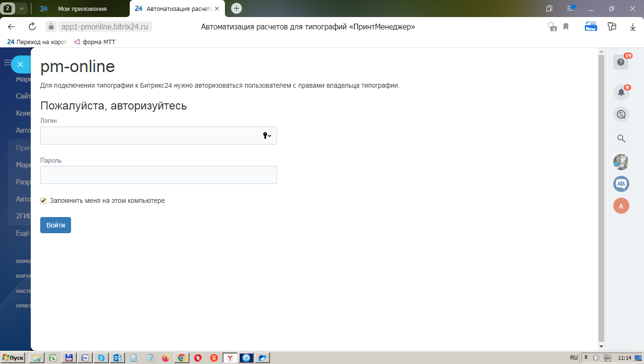
Task: Show hidden tray icons chevron
Action: (x=586, y=358)
